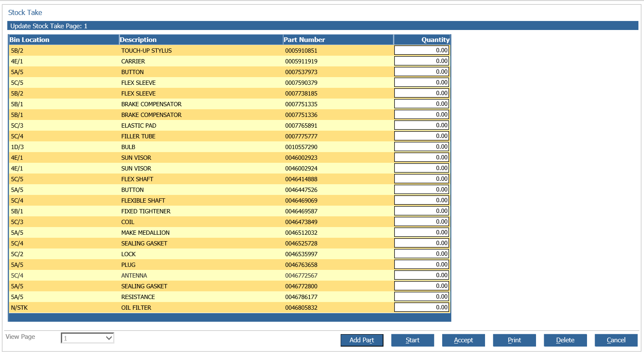Select the LOCK row description
The width and height of the screenshot is (644, 353).
point(129,254)
